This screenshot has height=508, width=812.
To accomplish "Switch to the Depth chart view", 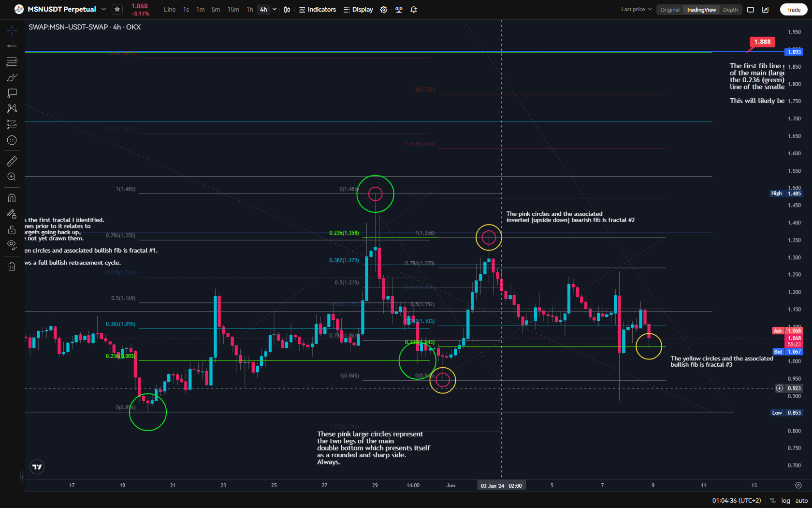I will coord(730,10).
